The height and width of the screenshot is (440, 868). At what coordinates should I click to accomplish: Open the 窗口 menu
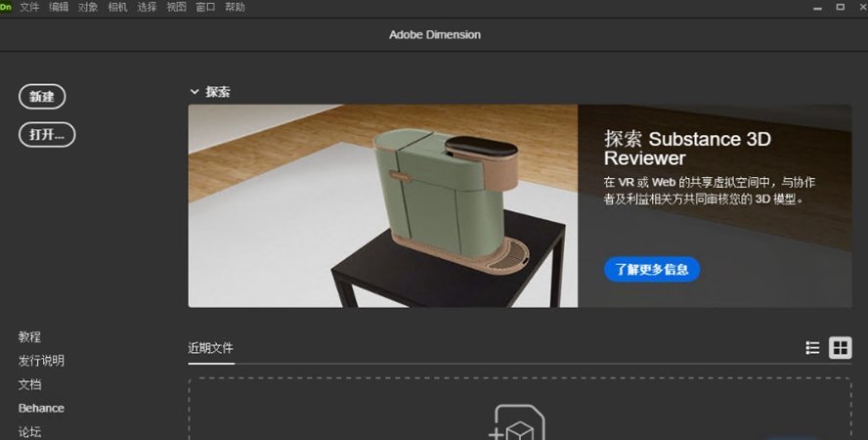tap(205, 7)
